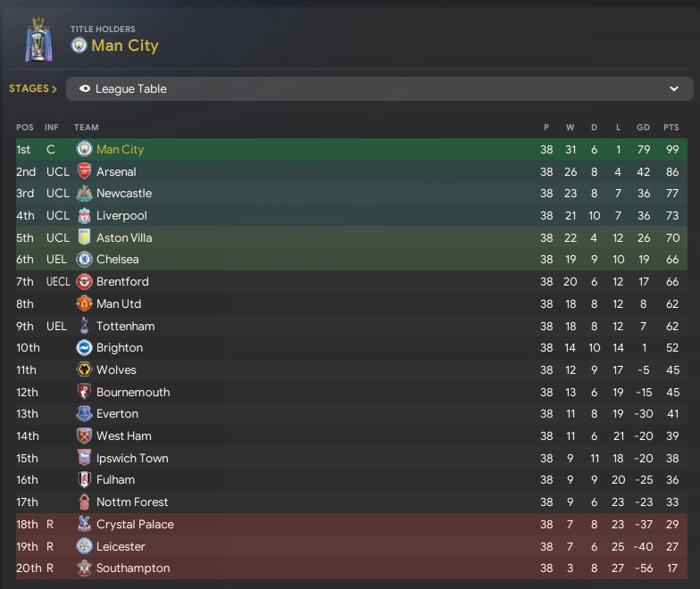Image resolution: width=700 pixels, height=589 pixels.
Task: Click the Tottenham club crest
Action: (x=84, y=326)
